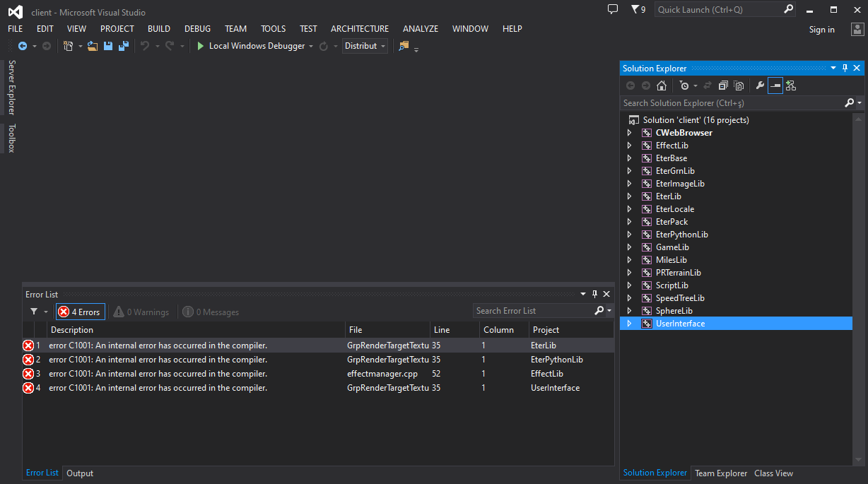Click the View Class Diagram icon
The image size is (868, 484).
(791, 85)
